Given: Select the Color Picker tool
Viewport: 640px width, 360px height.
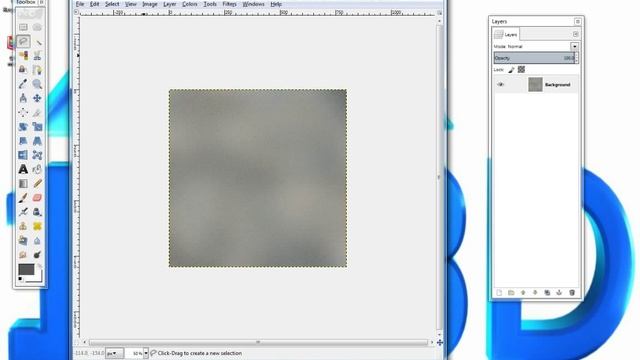Looking at the screenshot, I should 23,84.
